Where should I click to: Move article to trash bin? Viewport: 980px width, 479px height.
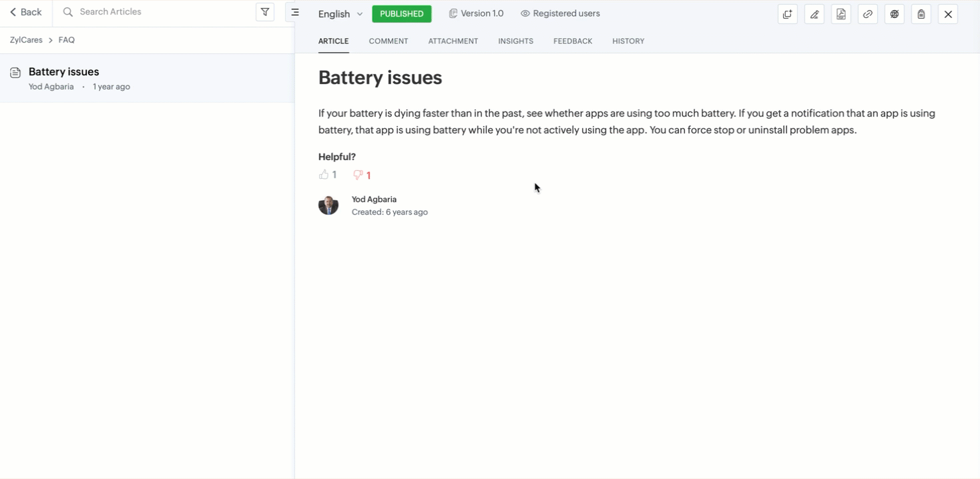click(921, 14)
